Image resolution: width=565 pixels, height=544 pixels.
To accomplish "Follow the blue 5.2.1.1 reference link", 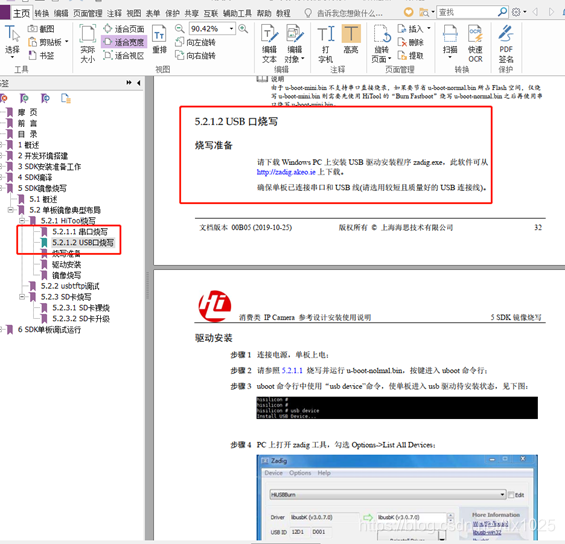I will (x=292, y=370).
